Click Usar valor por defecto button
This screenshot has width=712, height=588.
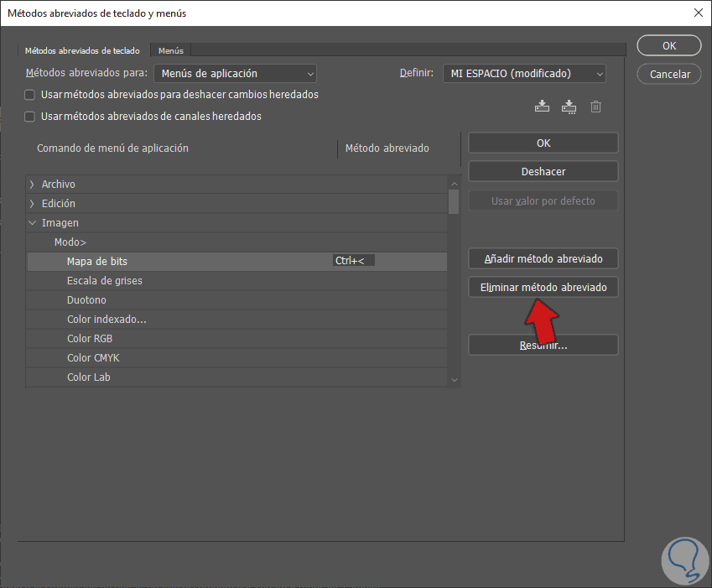click(x=543, y=200)
